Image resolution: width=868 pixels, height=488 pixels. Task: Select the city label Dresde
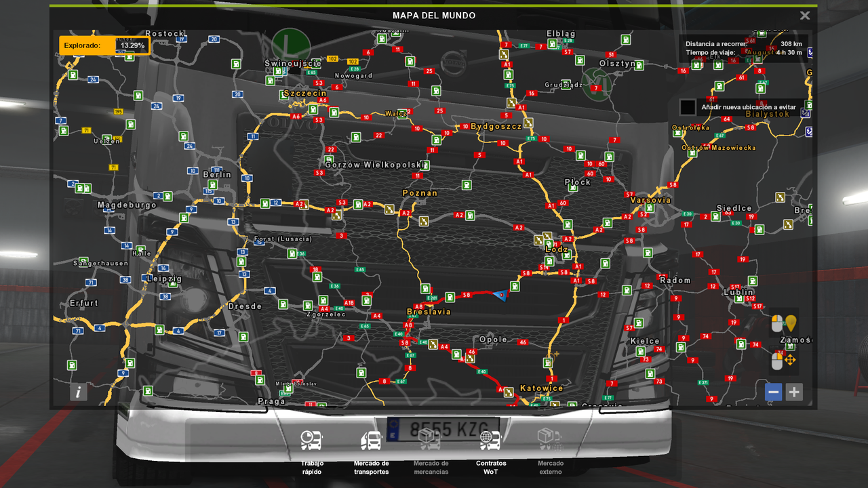pyautogui.click(x=245, y=306)
